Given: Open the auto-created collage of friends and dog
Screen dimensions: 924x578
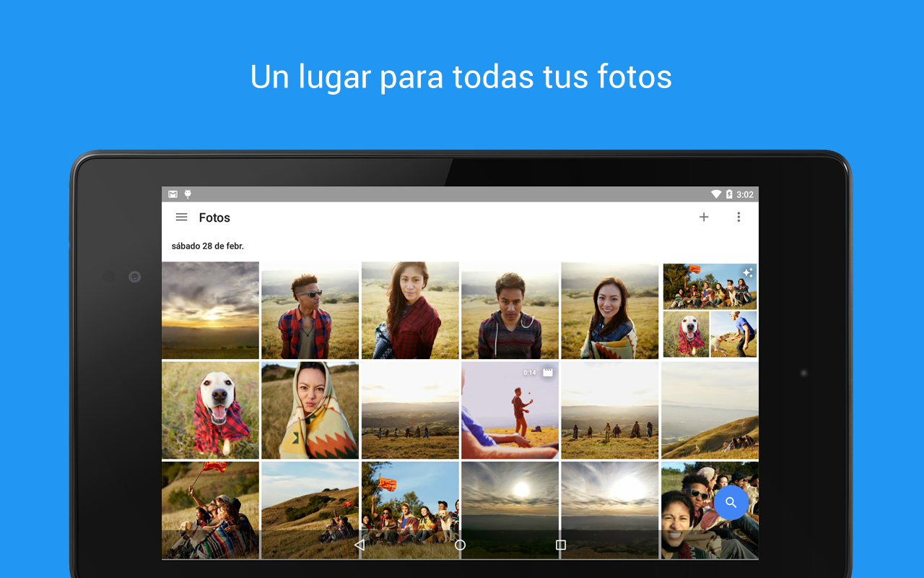Looking at the screenshot, I should click(710, 310).
